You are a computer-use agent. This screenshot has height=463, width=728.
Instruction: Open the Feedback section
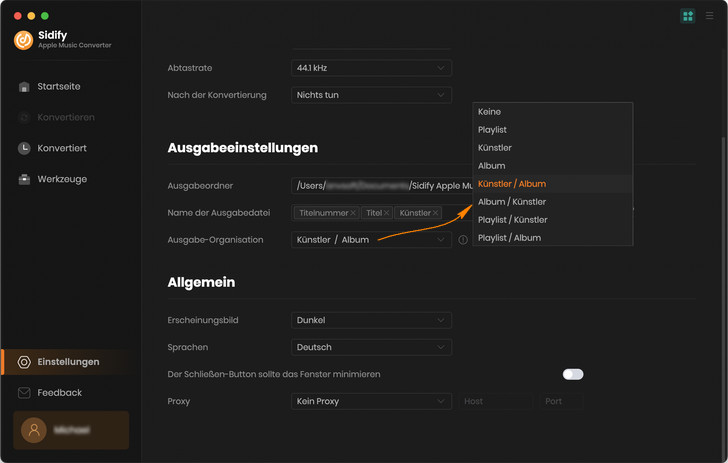tap(59, 393)
